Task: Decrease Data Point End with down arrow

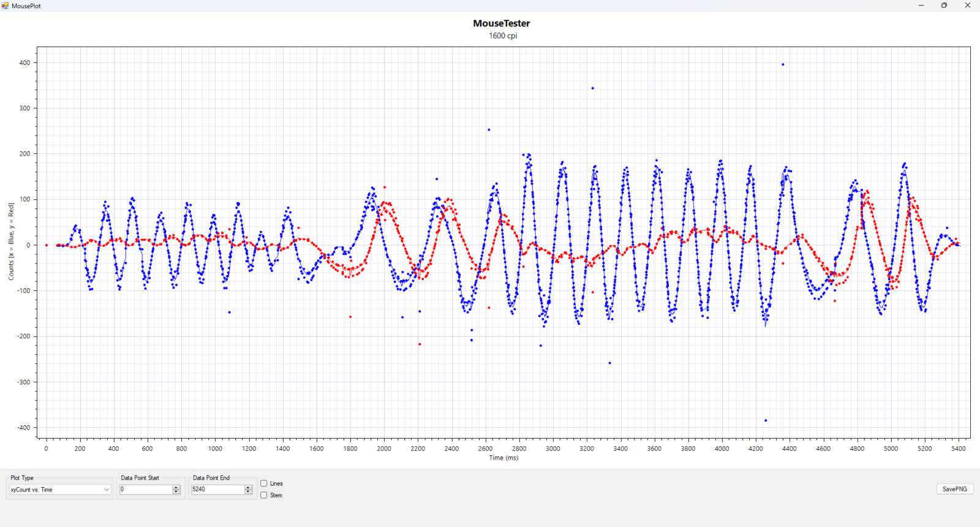Action: click(x=248, y=491)
